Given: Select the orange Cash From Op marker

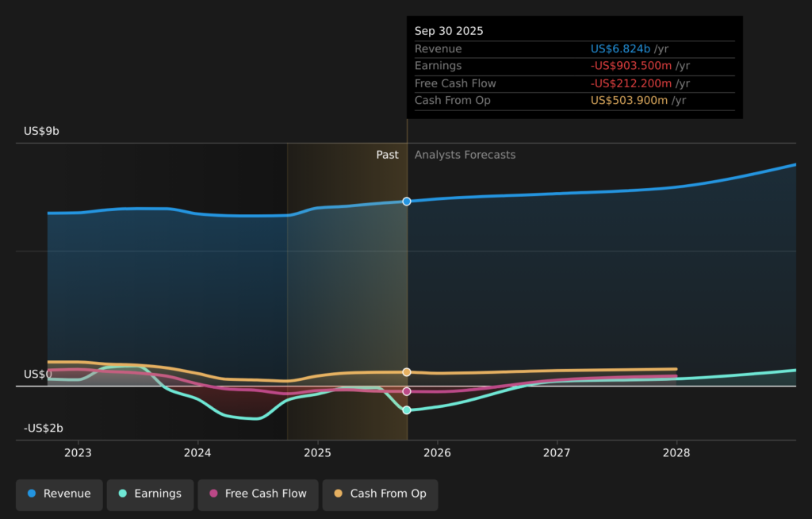Looking at the screenshot, I should click(407, 372).
